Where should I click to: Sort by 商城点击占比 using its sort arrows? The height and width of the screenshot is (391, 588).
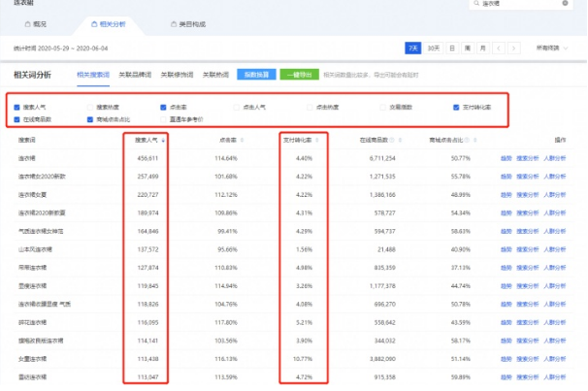click(x=474, y=141)
